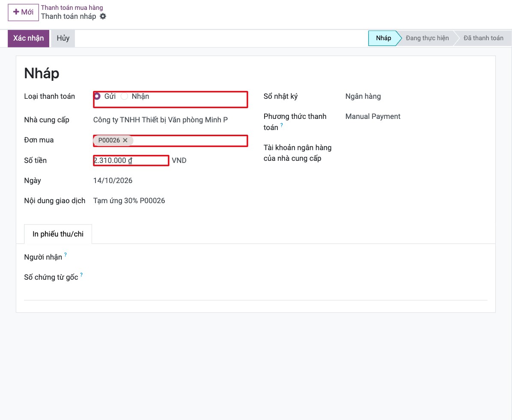The width and height of the screenshot is (512, 420).
Task: Click the Thanh toán nháp breadcrumb title
Action: (68, 16)
